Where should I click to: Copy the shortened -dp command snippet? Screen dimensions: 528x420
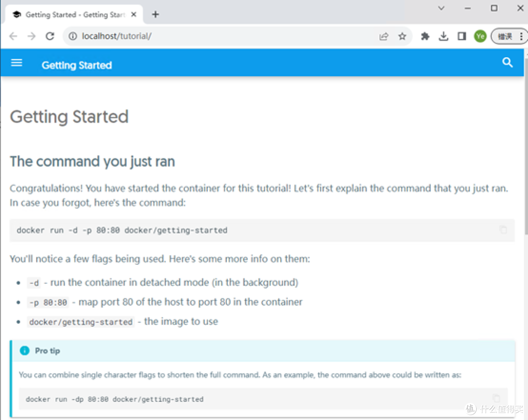tap(496, 399)
